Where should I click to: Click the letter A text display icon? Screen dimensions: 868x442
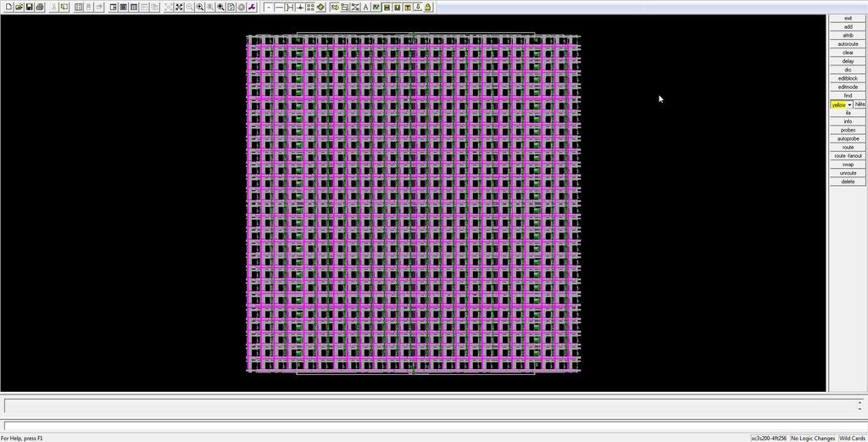[x=365, y=7]
